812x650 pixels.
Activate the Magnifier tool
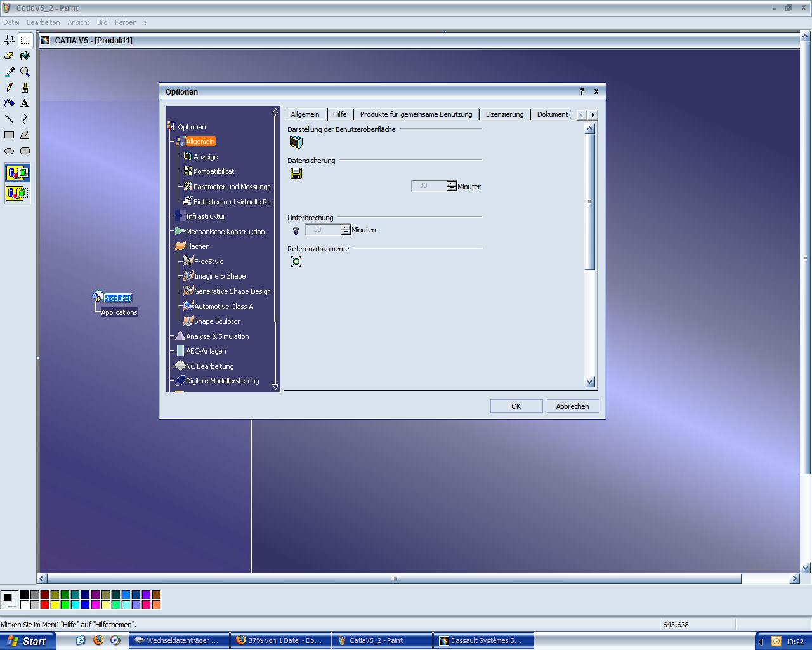pyautogui.click(x=25, y=72)
